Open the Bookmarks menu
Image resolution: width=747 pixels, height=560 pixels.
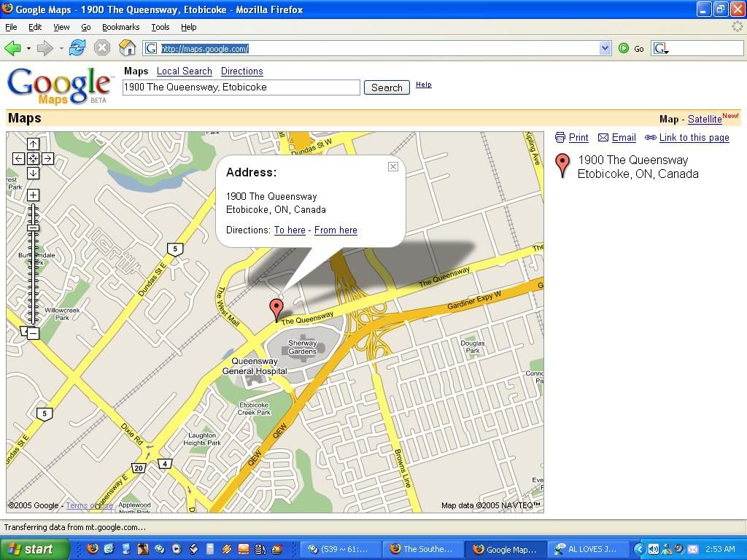(x=121, y=27)
